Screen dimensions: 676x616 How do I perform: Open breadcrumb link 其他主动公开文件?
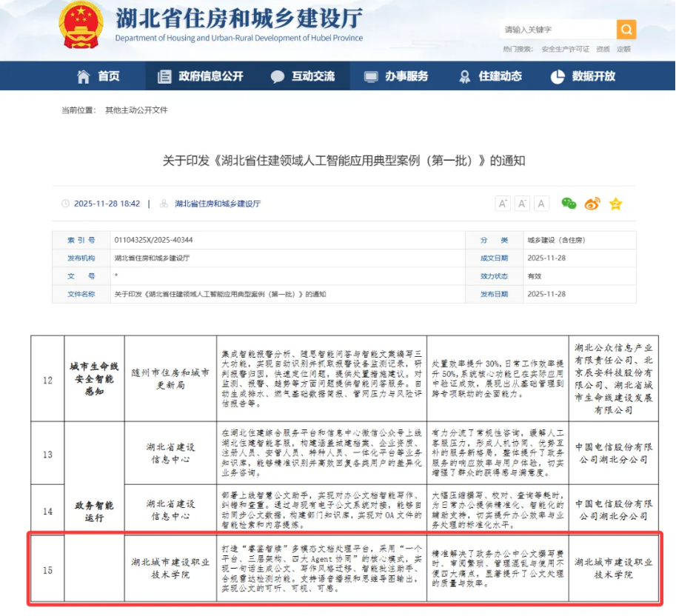(x=136, y=110)
